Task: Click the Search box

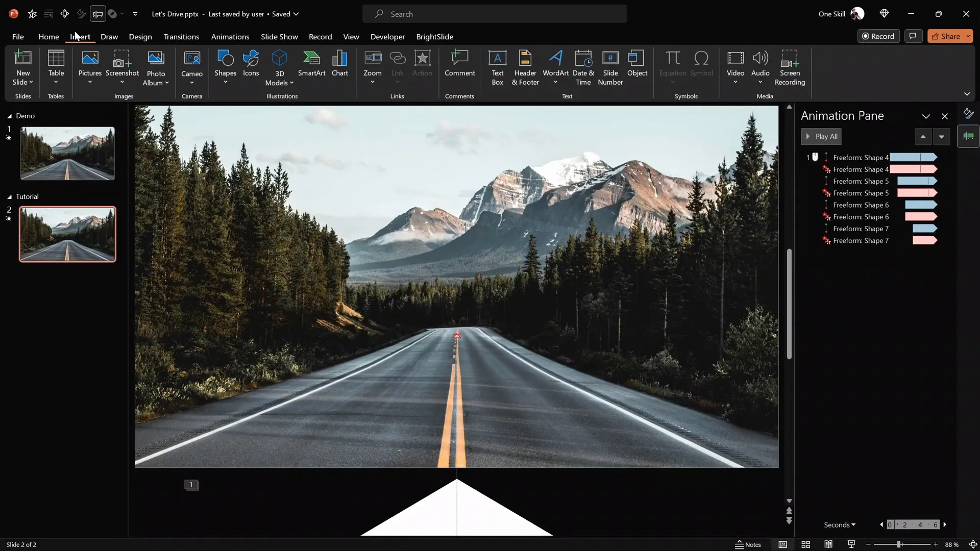Action: click(495, 14)
